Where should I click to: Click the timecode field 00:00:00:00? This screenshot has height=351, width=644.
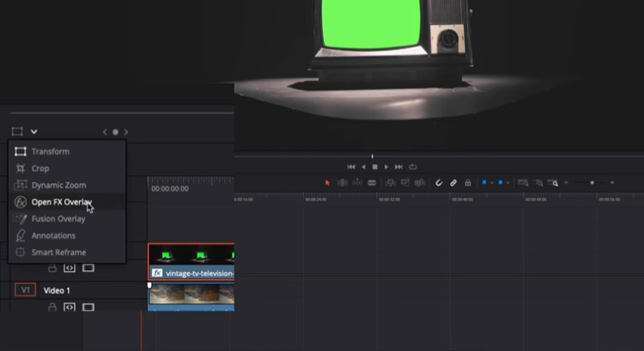(x=170, y=189)
